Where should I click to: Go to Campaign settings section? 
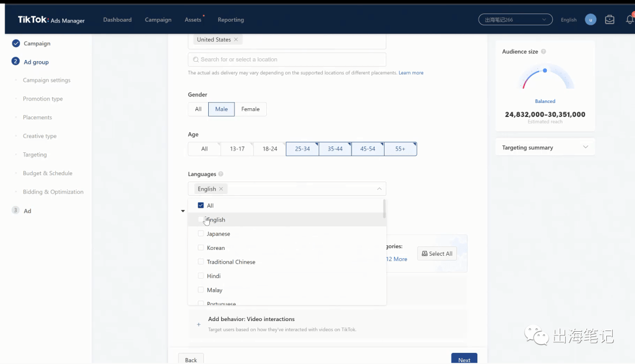tap(46, 80)
